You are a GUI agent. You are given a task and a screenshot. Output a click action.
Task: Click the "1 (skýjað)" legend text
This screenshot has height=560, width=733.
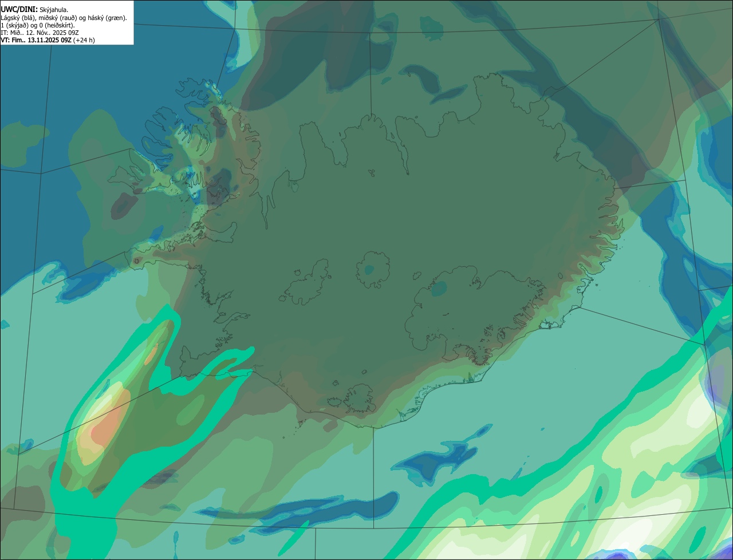tap(14, 25)
